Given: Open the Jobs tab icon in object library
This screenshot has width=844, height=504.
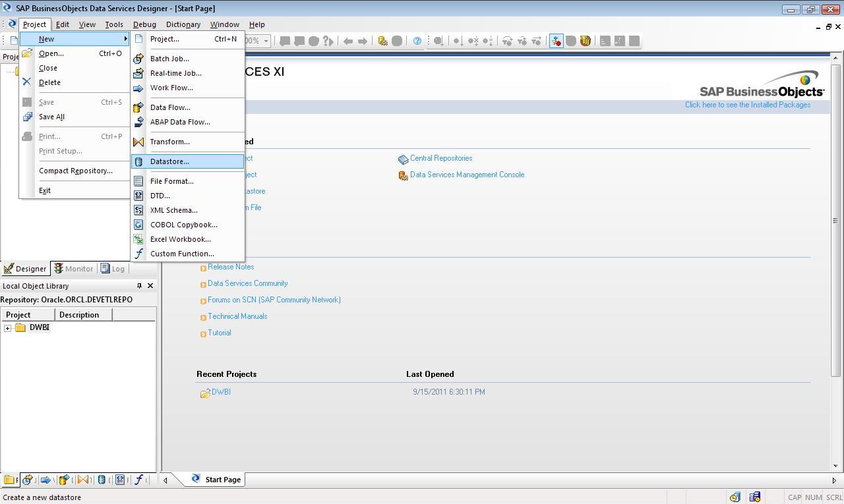Looking at the screenshot, I should [x=28, y=480].
